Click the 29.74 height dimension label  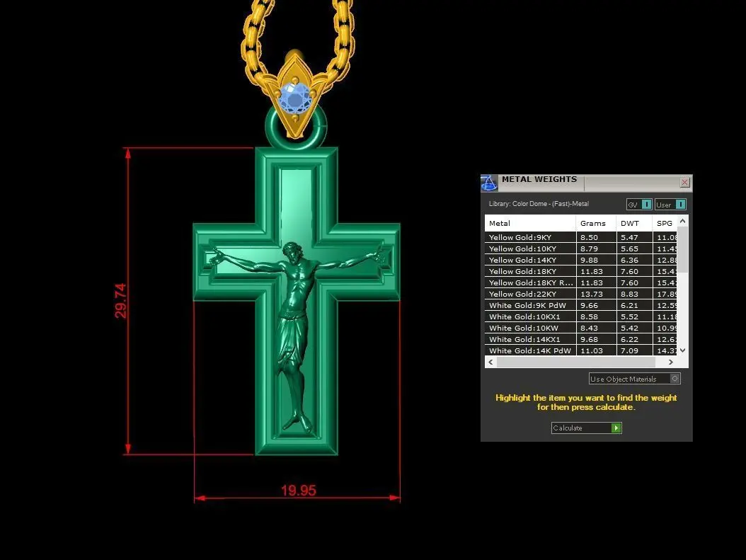[x=120, y=301]
